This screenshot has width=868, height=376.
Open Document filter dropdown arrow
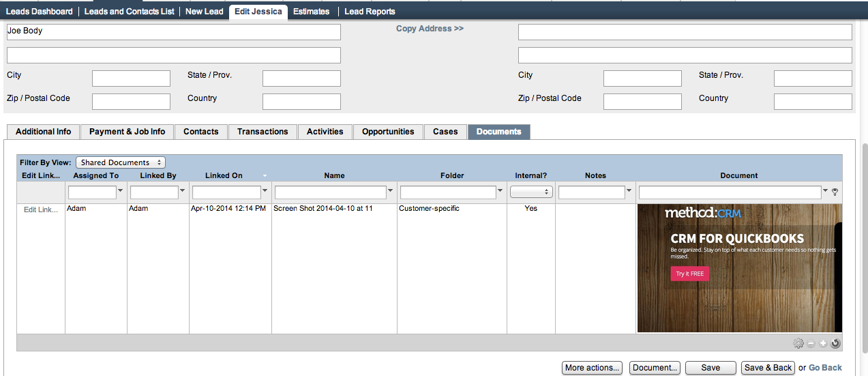(826, 192)
